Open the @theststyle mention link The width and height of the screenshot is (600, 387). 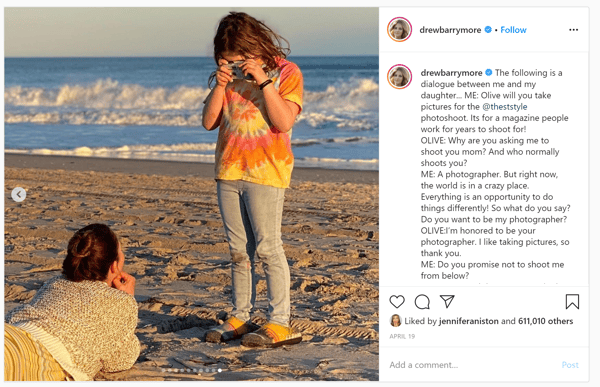pyautogui.click(x=504, y=107)
